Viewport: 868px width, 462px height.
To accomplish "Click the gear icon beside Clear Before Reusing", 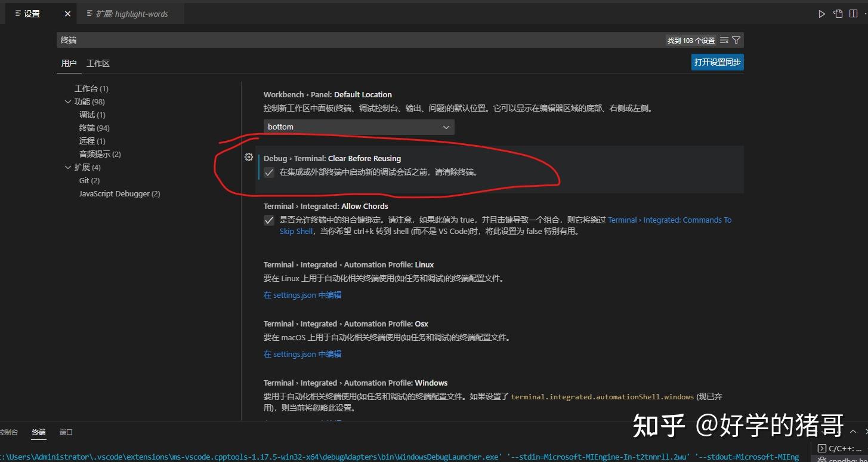I will (x=249, y=157).
